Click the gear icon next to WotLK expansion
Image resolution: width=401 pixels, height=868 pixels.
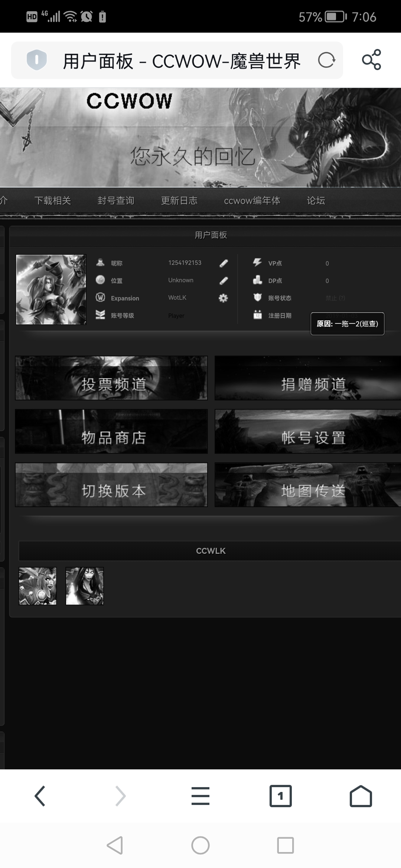pos(223,298)
